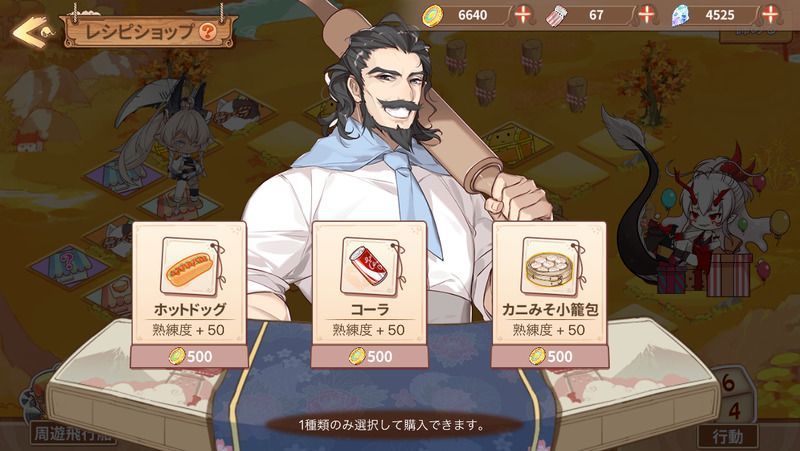Image resolution: width=800 pixels, height=451 pixels.
Task: Select the ホットドッグ recipe card
Action: pyautogui.click(x=189, y=294)
